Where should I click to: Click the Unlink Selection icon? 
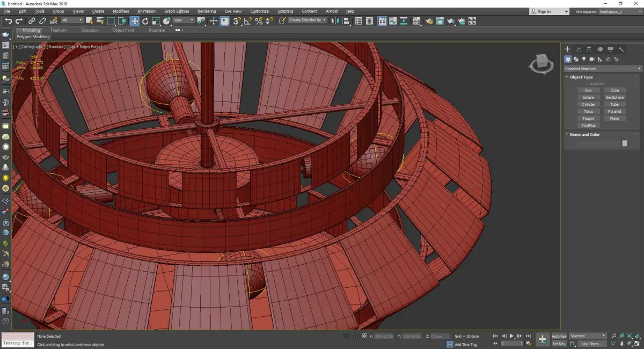41,21
